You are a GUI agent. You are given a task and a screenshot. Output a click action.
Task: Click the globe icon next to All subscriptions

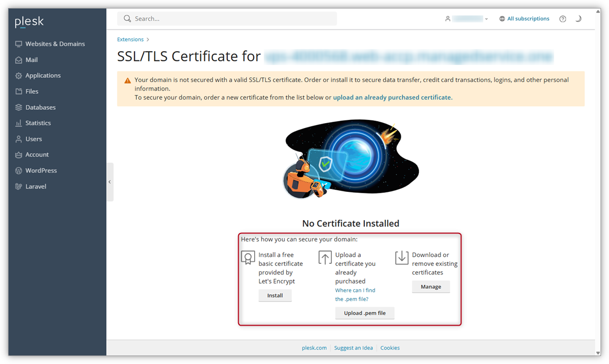(501, 18)
